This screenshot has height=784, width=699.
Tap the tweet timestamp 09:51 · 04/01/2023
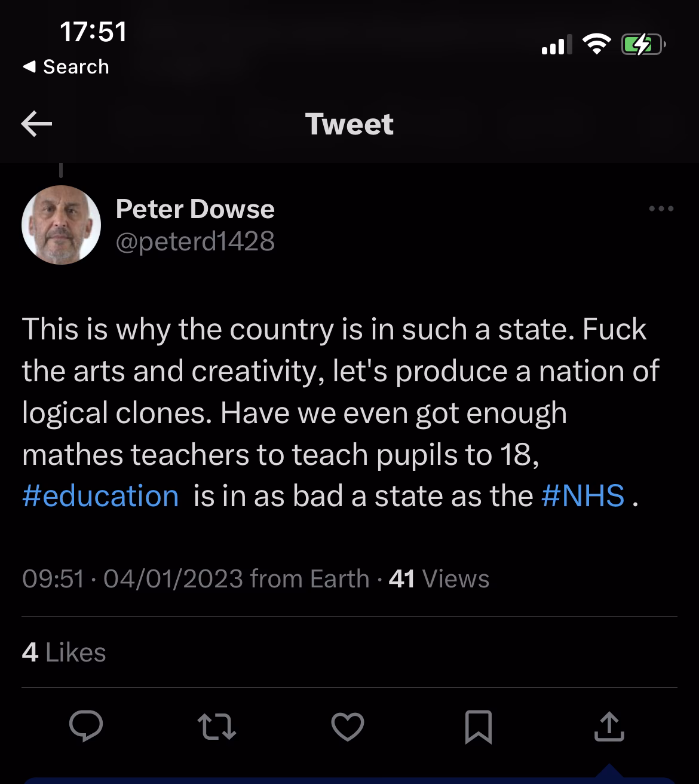[133, 578]
